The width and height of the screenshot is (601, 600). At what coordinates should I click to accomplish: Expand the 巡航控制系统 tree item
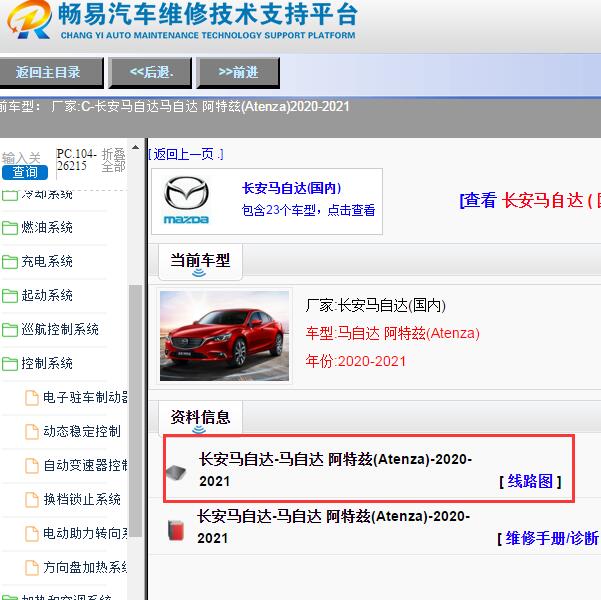point(60,329)
